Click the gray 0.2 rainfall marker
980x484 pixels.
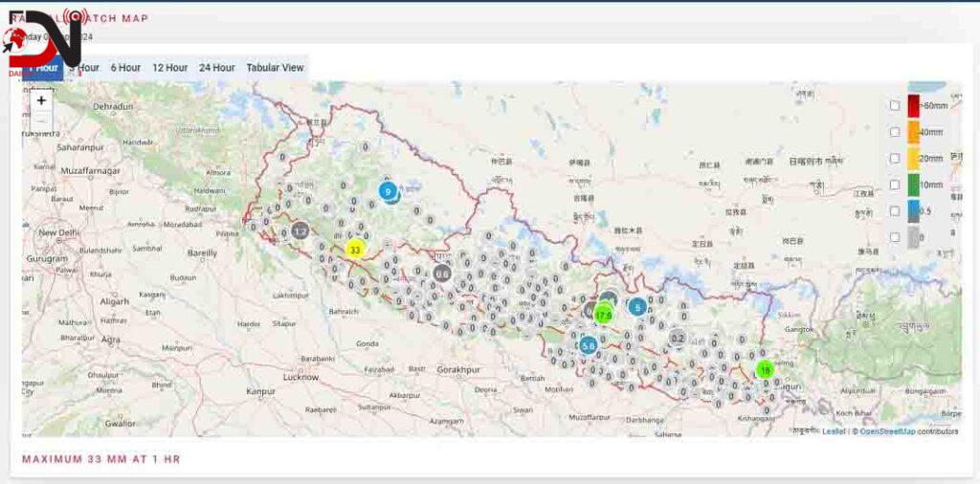tap(678, 338)
